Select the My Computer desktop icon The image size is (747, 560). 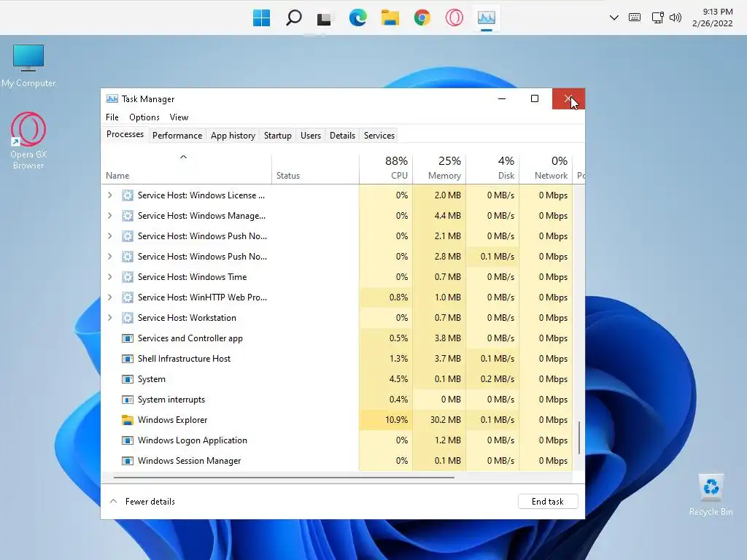click(x=28, y=66)
